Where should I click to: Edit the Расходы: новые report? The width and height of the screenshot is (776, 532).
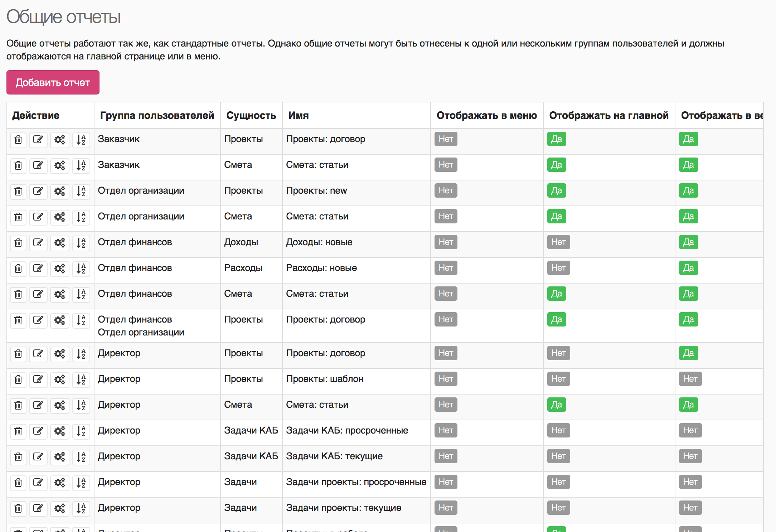pos(38,269)
